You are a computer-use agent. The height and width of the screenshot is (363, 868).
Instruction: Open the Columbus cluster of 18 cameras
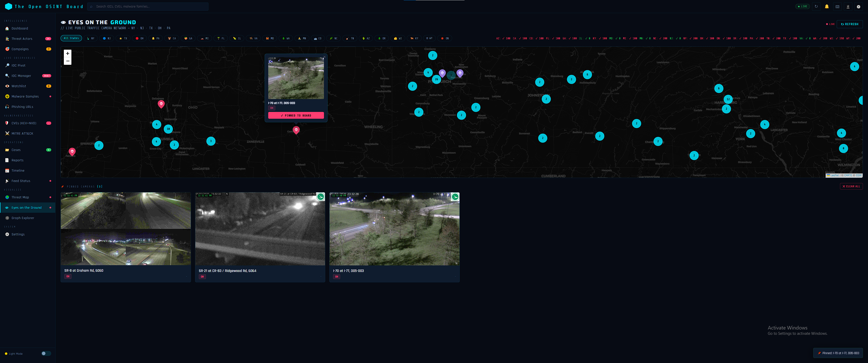point(169,129)
